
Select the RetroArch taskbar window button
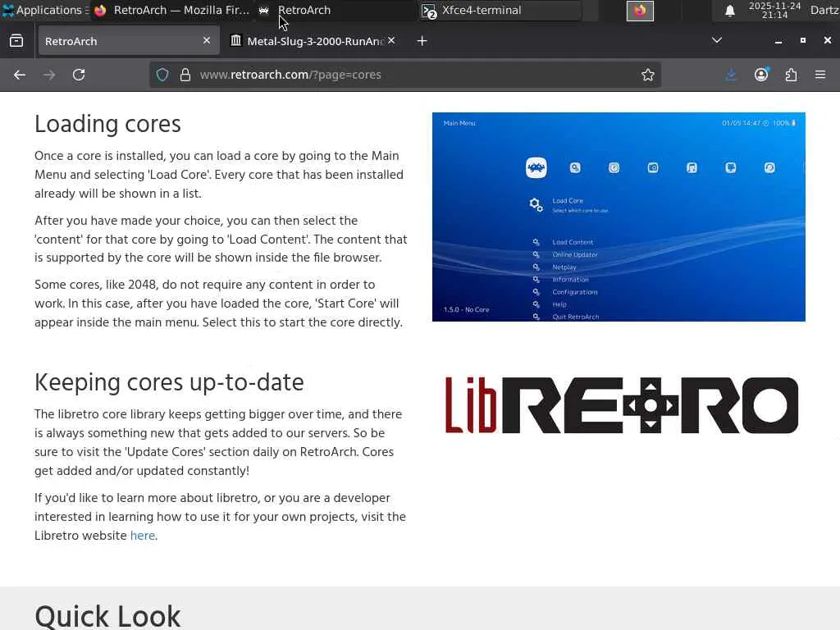(x=336, y=10)
